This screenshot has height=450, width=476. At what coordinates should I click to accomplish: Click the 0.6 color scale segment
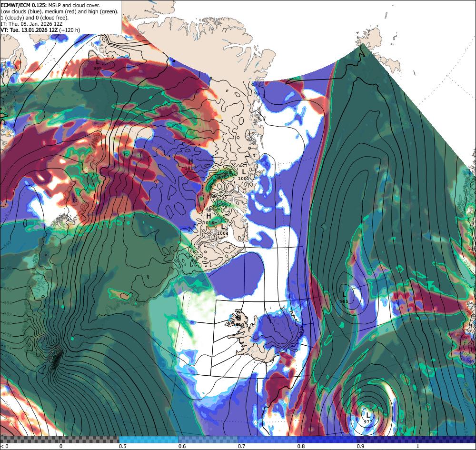point(208,440)
